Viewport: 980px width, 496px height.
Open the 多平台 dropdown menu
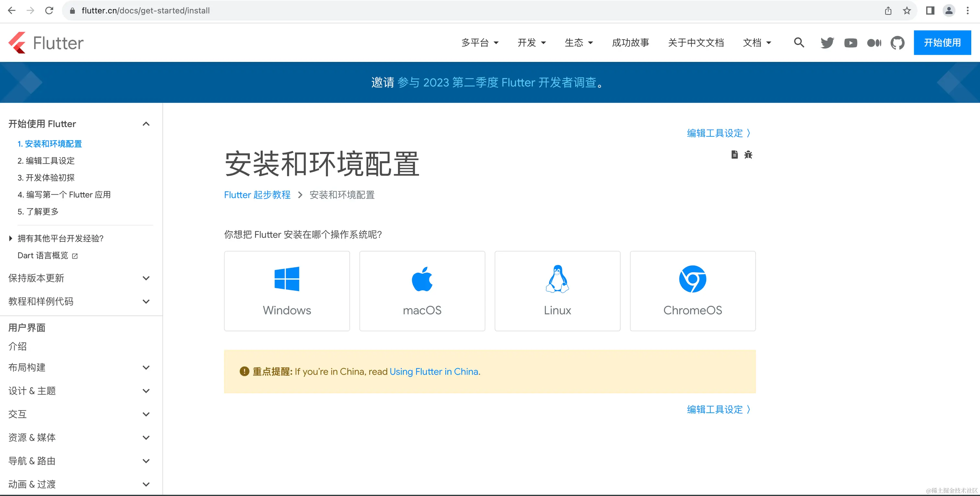click(x=480, y=42)
